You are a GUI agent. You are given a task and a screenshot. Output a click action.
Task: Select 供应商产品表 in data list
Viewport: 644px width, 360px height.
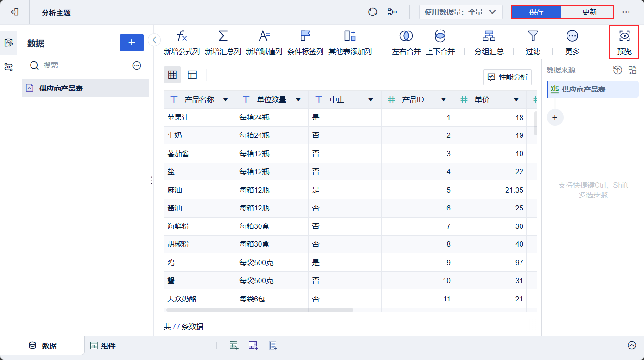click(x=85, y=89)
